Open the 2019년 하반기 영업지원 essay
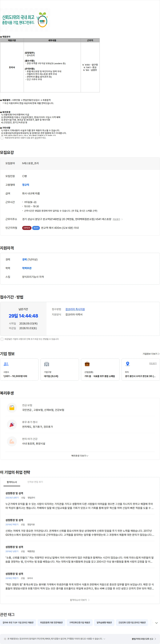Viewport: 160px width, 644px height. point(80,528)
